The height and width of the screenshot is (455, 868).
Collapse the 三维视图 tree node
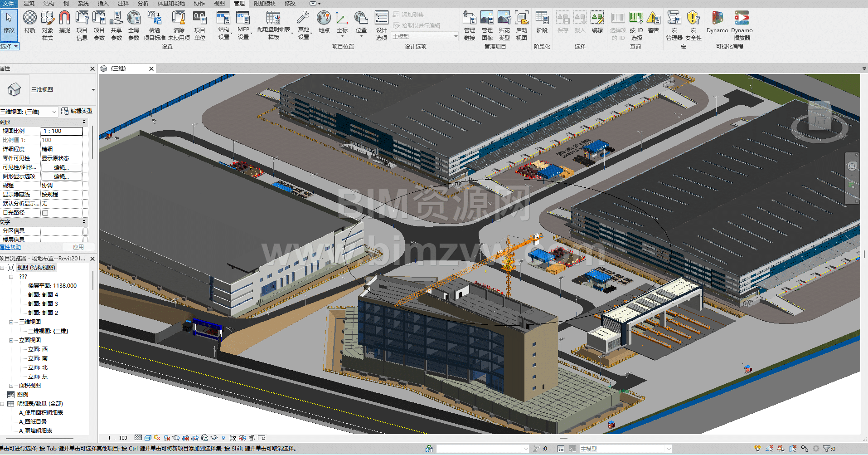click(11, 322)
